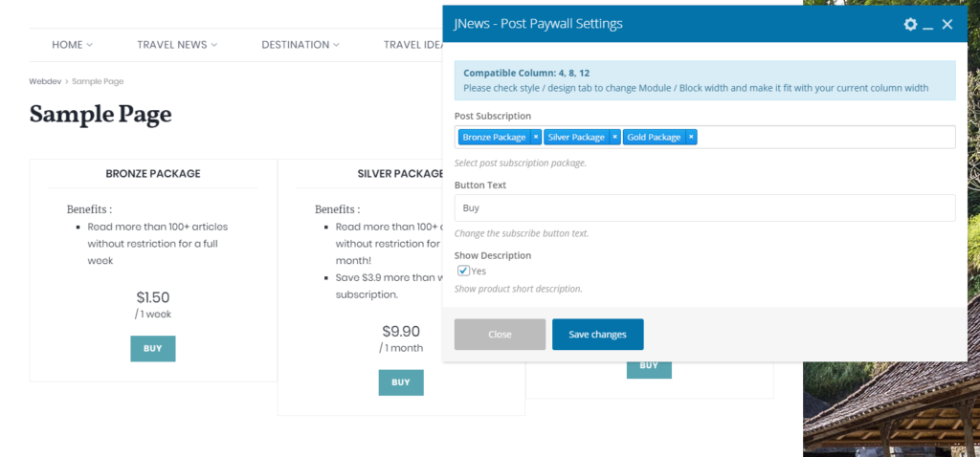Remove the Bronze Package tag
This screenshot has height=457, width=980.
click(536, 137)
